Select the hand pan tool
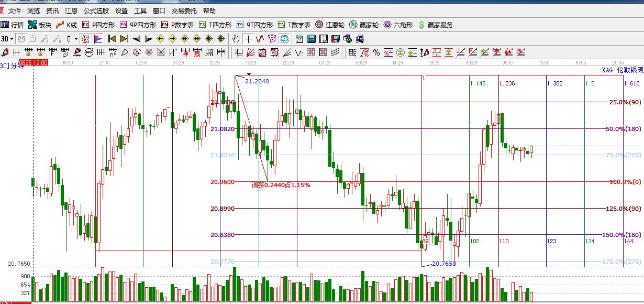 click(236, 39)
